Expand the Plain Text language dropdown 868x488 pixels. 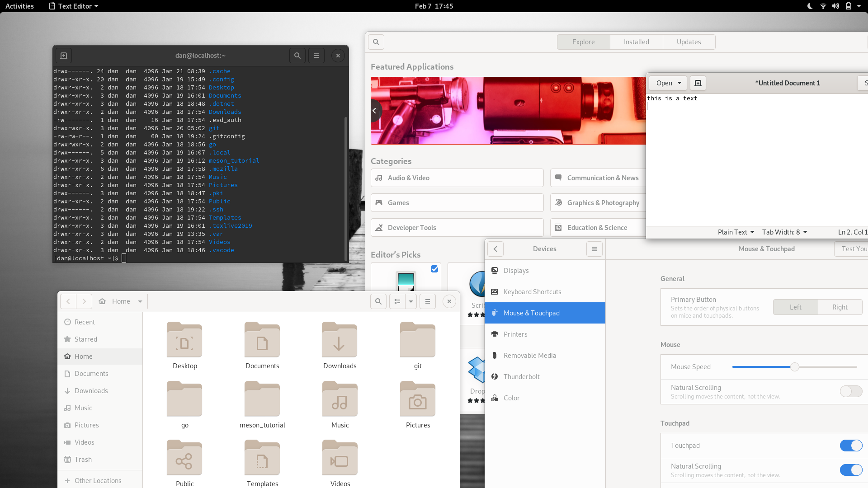[x=736, y=232]
